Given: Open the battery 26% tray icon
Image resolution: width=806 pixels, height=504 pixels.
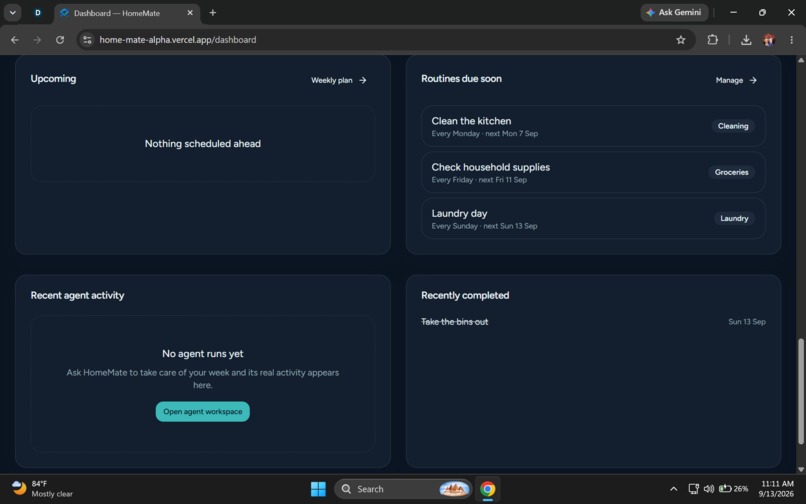Looking at the screenshot, I should [733, 489].
